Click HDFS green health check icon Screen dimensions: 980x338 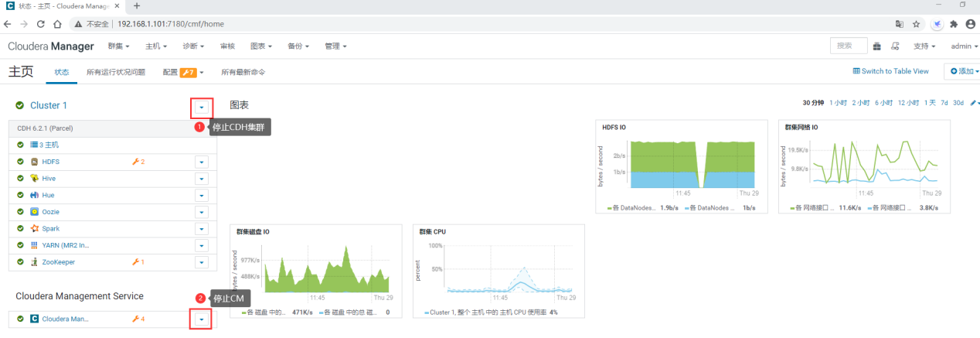[21, 162]
